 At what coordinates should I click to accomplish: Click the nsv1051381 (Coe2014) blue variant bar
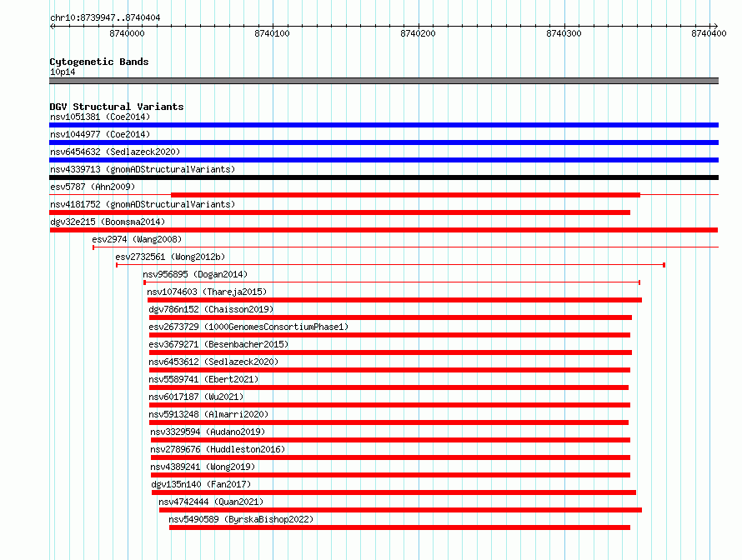(x=384, y=125)
